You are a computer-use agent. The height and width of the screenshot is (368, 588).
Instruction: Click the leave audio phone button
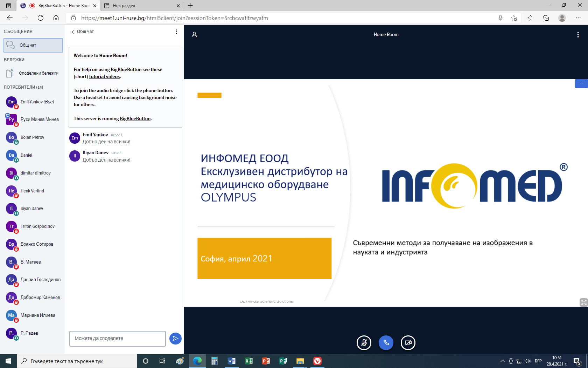coord(386,343)
